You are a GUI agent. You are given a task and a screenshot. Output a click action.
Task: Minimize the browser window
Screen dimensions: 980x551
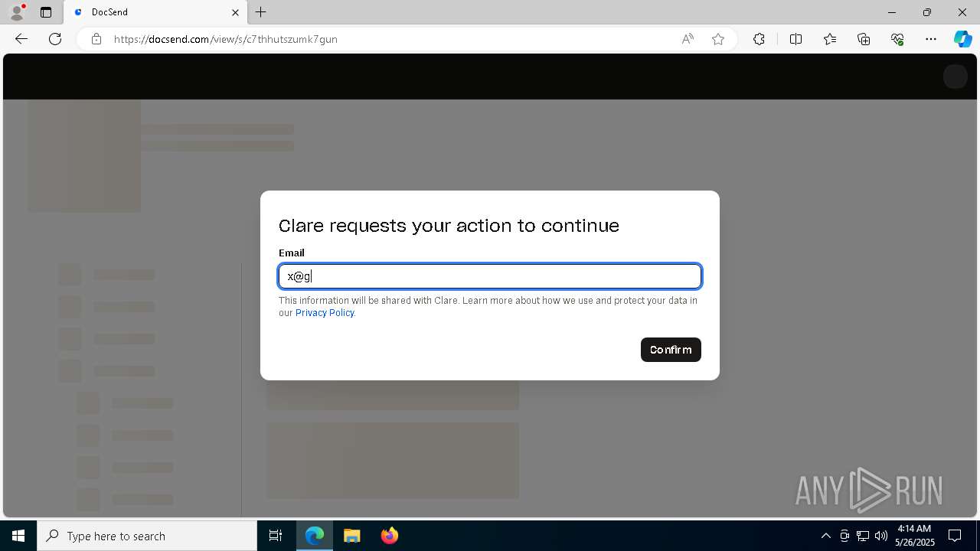tap(892, 12)
